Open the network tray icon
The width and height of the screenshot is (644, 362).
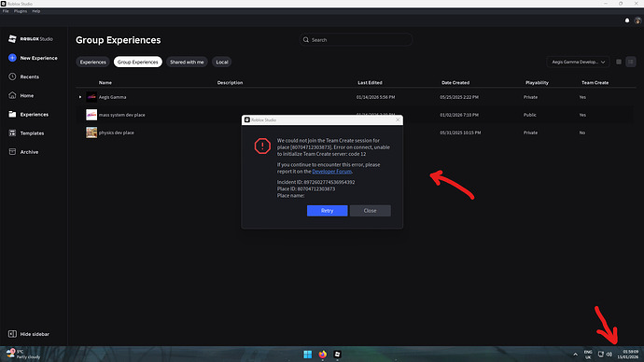tap(601, 355)
